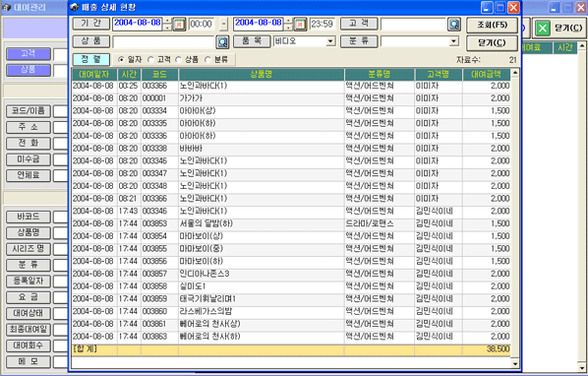Click the 메모 button in 대여관리

tap(29, 361)
